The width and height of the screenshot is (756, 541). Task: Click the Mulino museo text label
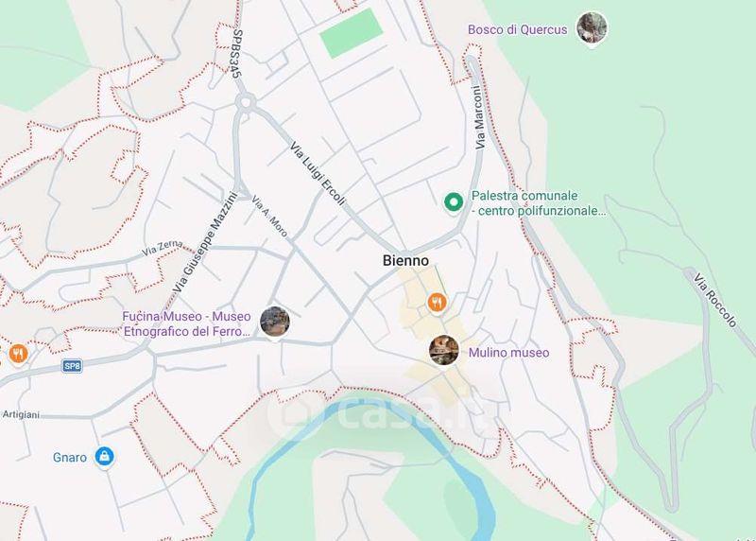coord(508,353)
